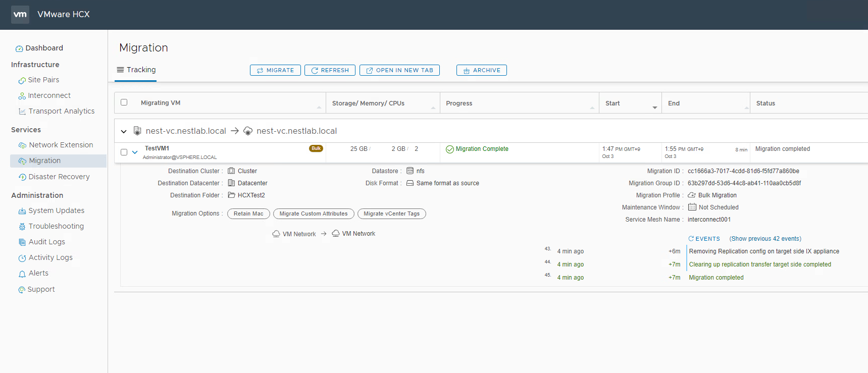Refresh EVENTS list
This screenshot has height=373, width=868.
point(704,239)
